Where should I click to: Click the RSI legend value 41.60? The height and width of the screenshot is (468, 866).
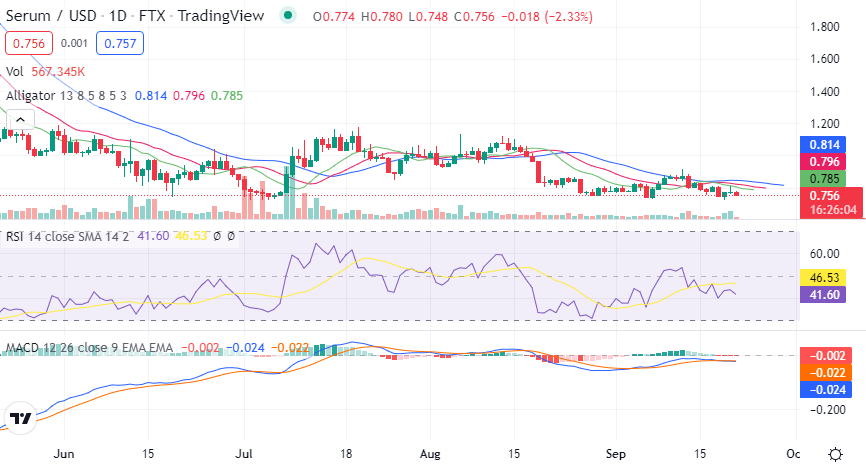pos(153,236)
